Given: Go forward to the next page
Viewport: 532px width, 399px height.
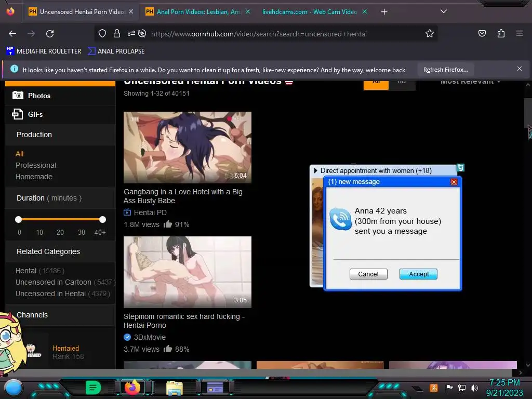Looking at the screenshot, I should pos(31,34).
